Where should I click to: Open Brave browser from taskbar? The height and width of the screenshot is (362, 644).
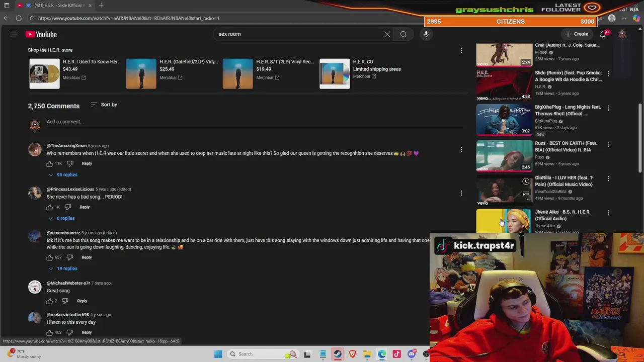(x=352, y=354)
